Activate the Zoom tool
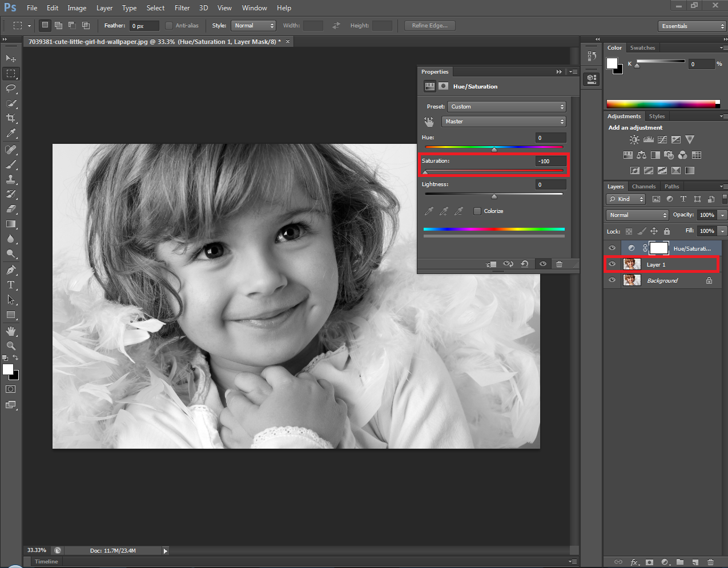Viewport: 728px width, 568px height. [11, 346]
